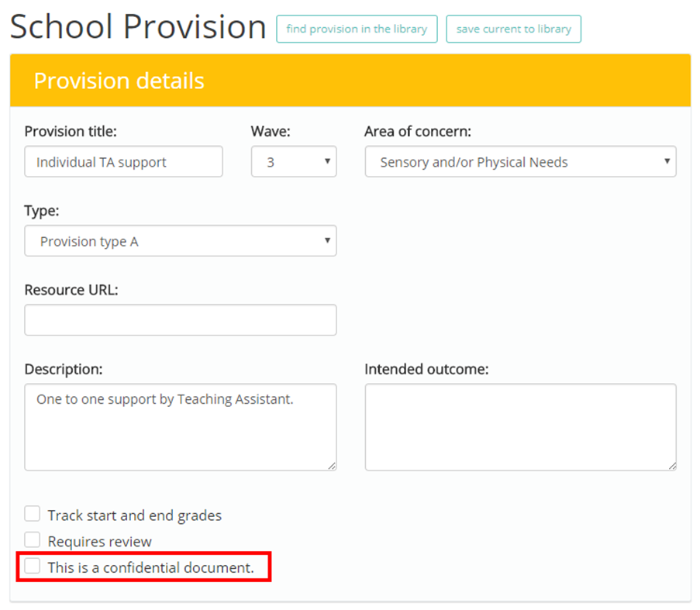Click the Type field dropdown arrow
Image resolution: width=700 pixels, height=610 pixels.
pyautogui.click(x=327, y=241)
